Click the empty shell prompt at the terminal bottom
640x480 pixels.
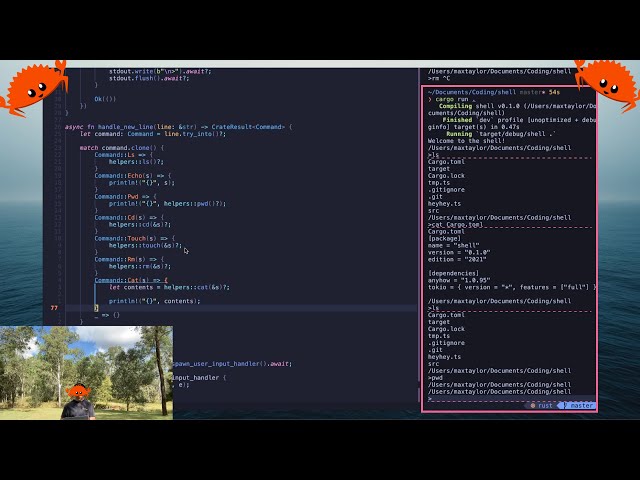tap(430, 399)
